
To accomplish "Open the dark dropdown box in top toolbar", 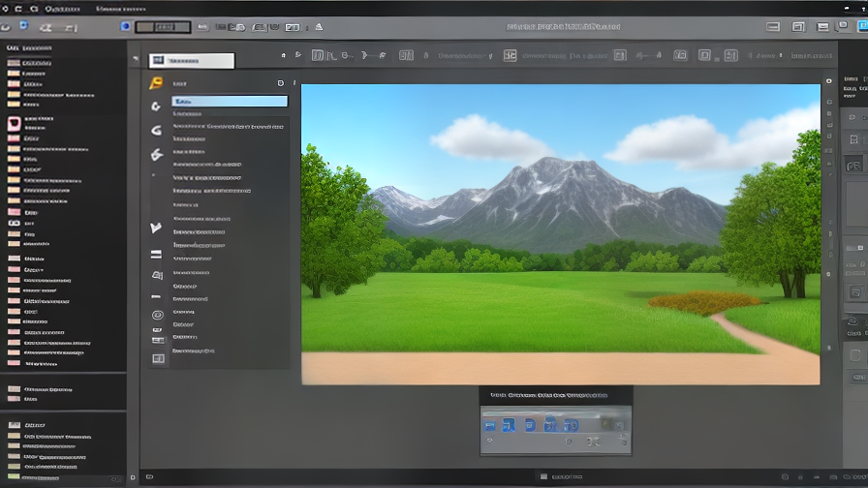I will pyautogui.click(x=162, y=27).
